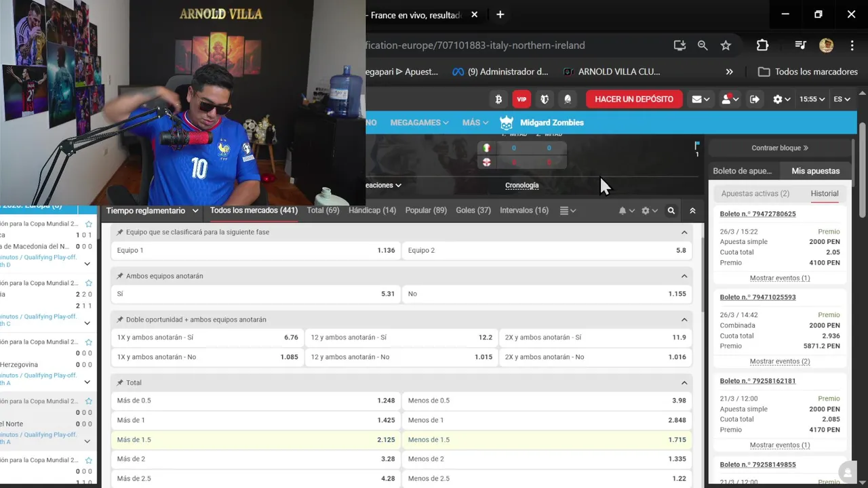Open the Cronología link
The width and height of the screenshot is (868, 488).
(x=522, y=185)
